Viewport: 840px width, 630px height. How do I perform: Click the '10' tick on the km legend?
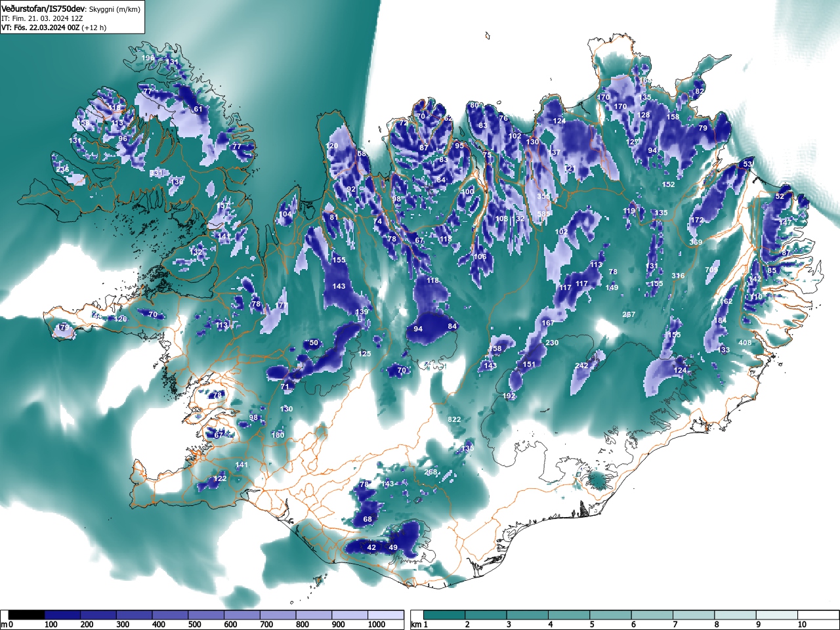pos(802,625)
